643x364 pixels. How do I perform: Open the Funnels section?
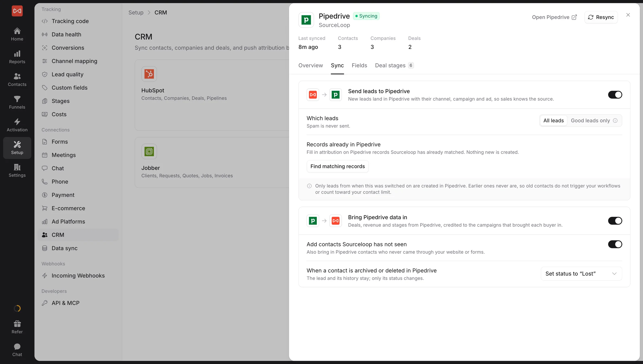click(17, 103)
